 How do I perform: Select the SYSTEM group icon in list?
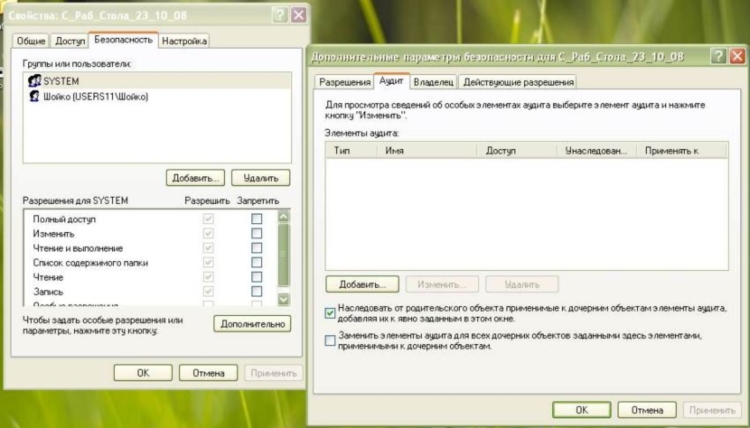coord(34,81)
